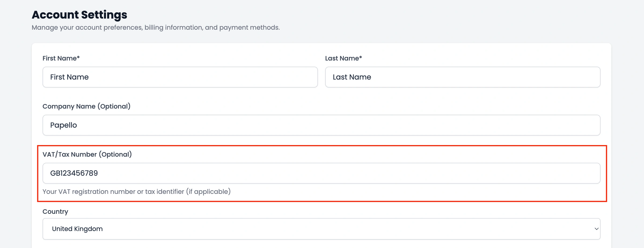Click the Company Name field containing Papello
The width and height of the screenshot is (644, 248).
coord(321,125)
